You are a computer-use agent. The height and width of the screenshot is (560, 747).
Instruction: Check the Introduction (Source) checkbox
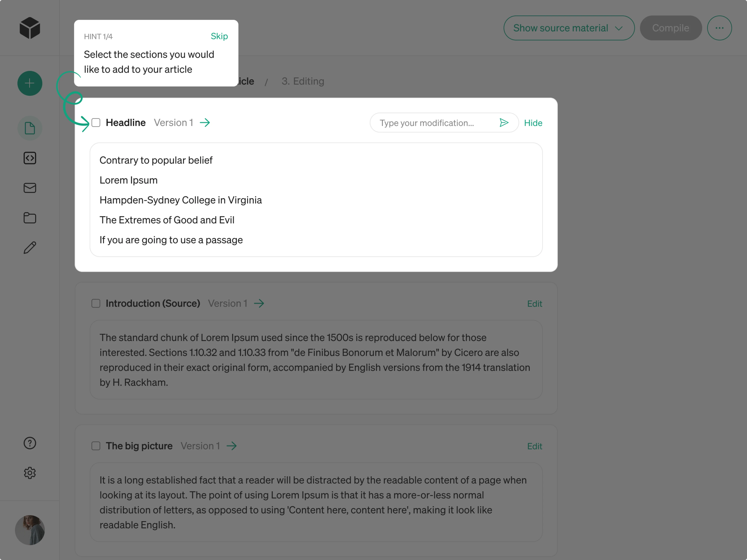tap(95, 303)
